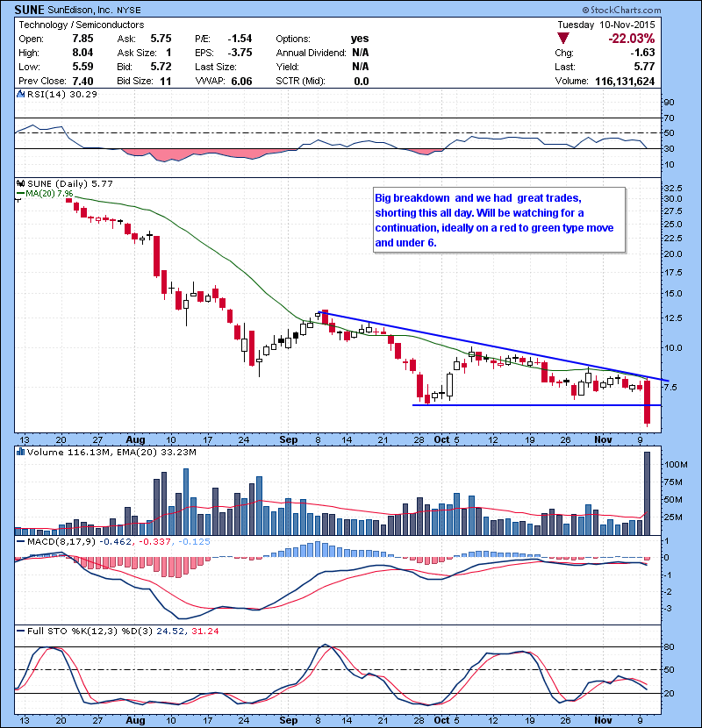This screenshot has width=702, height=728.
Task: Select the SUNE ticker symbol in the header
Action: (x=29, y=10)
